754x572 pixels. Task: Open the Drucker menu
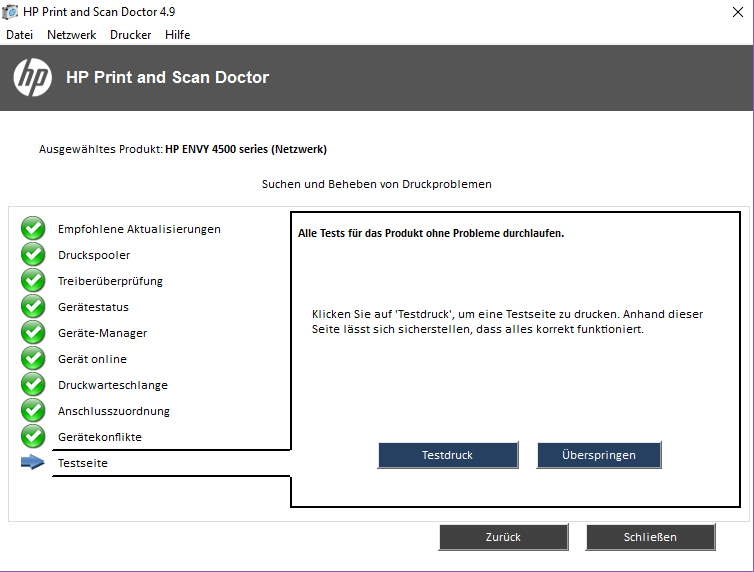pyautogui.click(x=130, y=35)
